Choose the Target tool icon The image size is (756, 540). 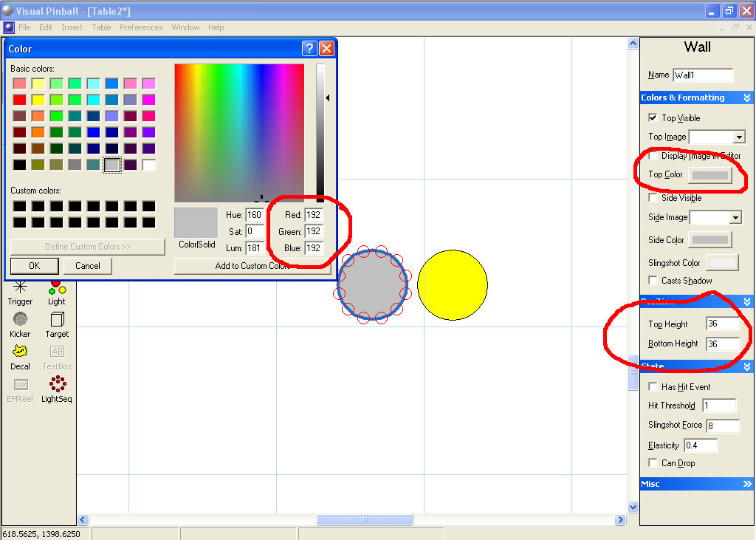pos(57,319)
